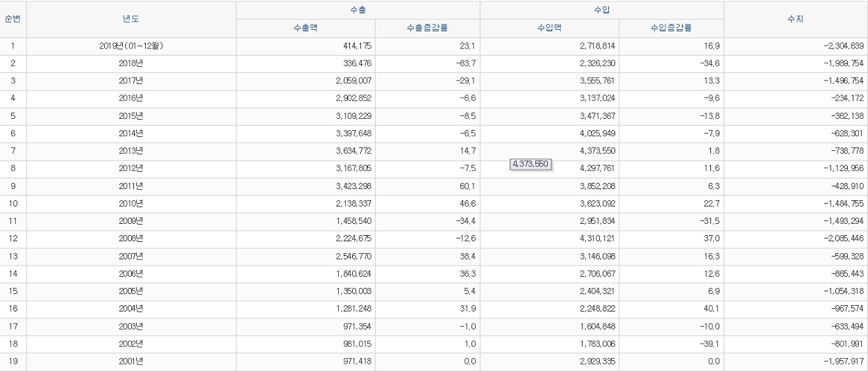
Task: Select the 2018년 year cell
Action: (131, 63)
